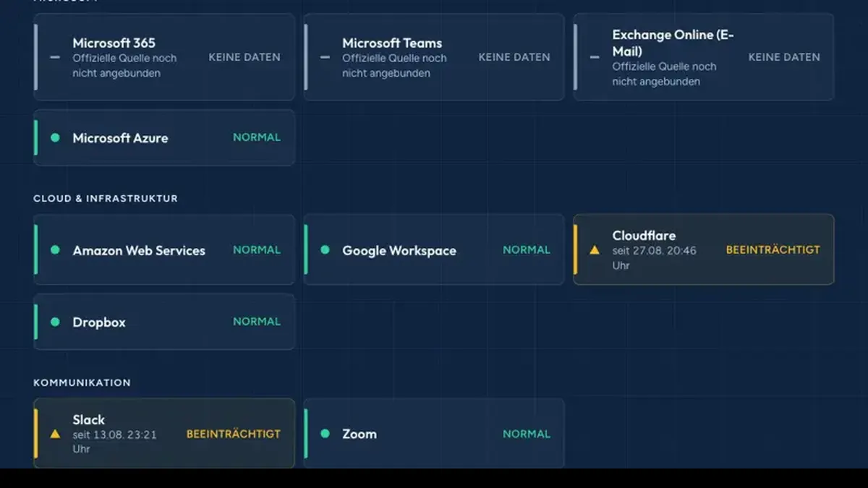Click the Dropbox card title
This screenshot has width=868, height=488.
(99, 322)
